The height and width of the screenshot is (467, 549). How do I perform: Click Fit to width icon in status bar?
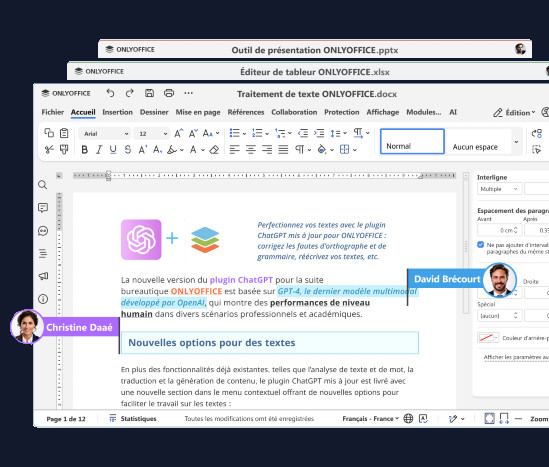point(504,418)
